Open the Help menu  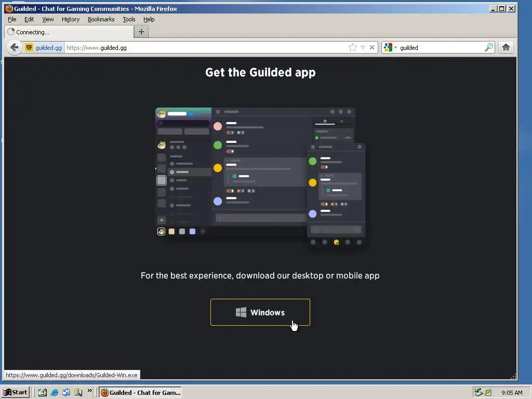(x=149, y=19)
